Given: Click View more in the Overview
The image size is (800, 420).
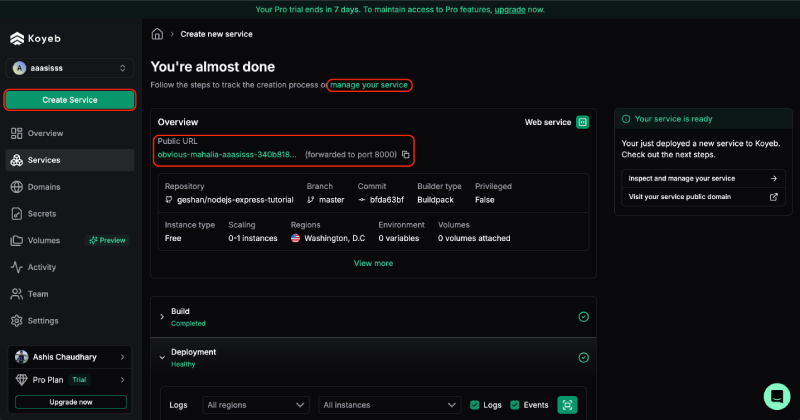Looking at the screenshot, I should coord(373,263).
